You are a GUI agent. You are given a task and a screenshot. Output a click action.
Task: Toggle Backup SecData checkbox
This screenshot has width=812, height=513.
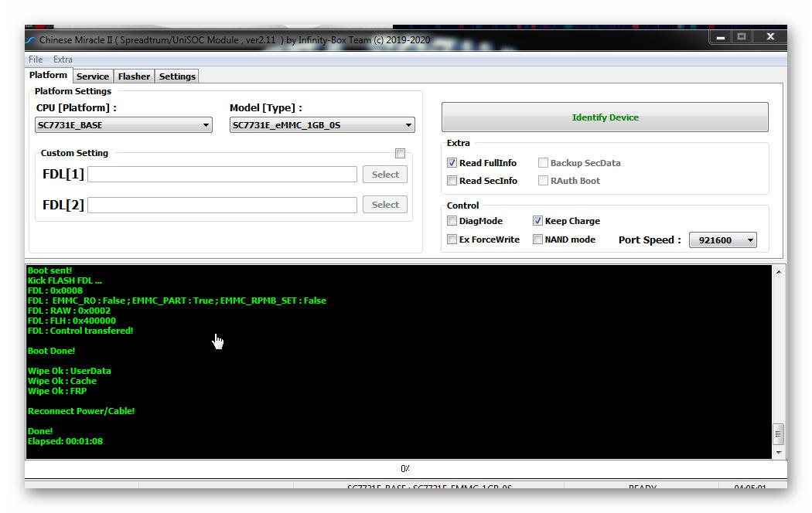(x=543, y=163)
